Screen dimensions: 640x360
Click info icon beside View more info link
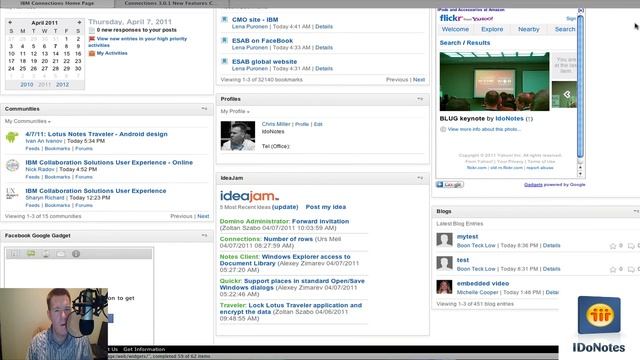(443, 129)
